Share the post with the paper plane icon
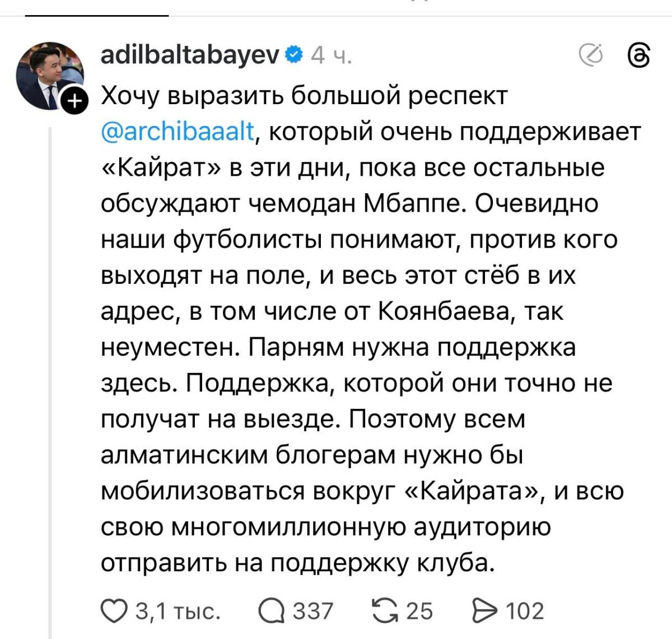This screenshot has width=672, height=639. tap(485, 610)
